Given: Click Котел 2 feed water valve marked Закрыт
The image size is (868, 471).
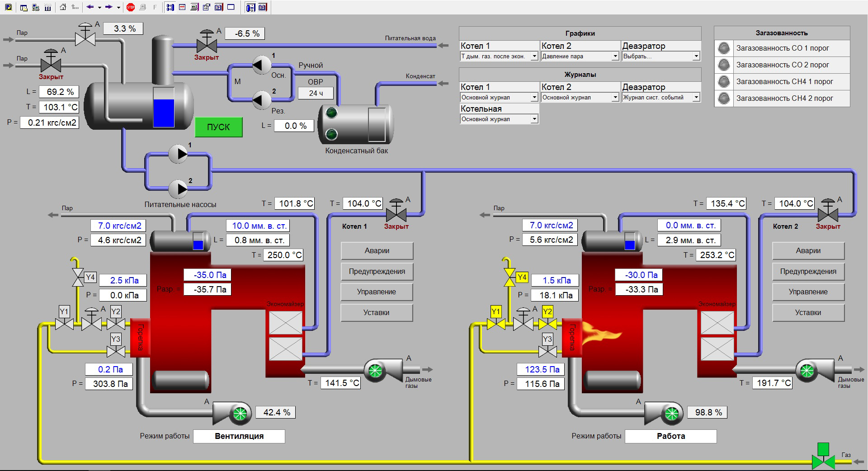Looking at the screenshot, I should pos(828,210).
